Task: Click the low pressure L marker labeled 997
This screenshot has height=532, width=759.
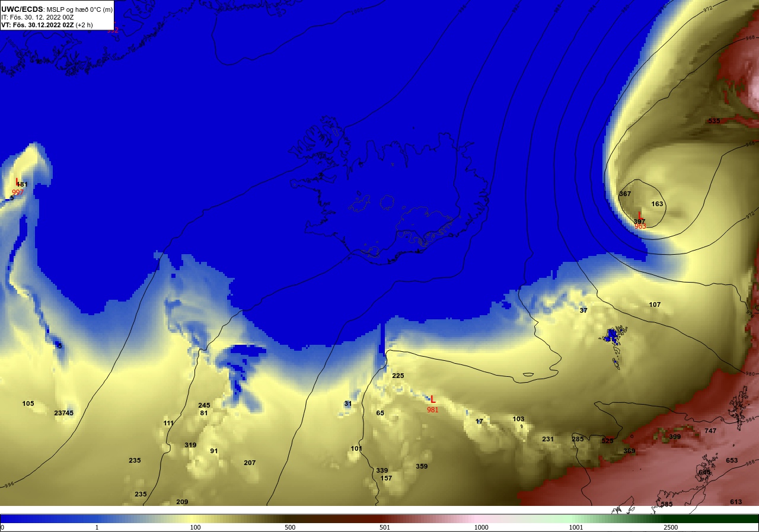Action: click(x=17, y=182)
